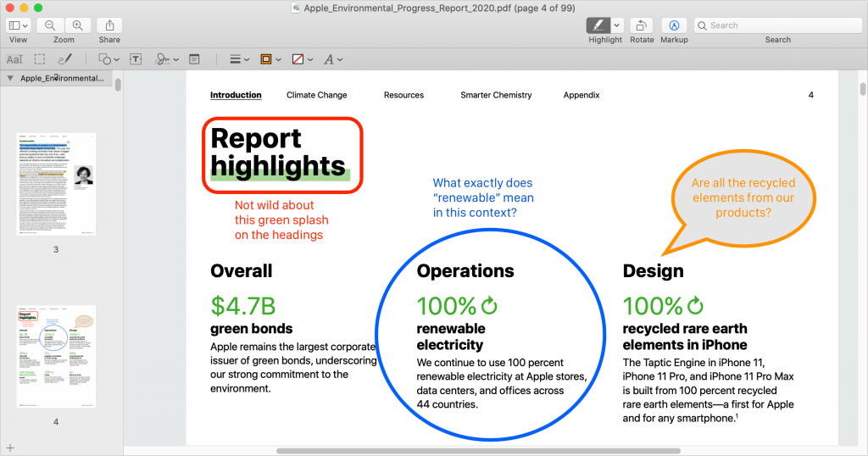Choose the Rectangular Selection tool
Viewport: 868px width, 456px height.
[40, 59]
